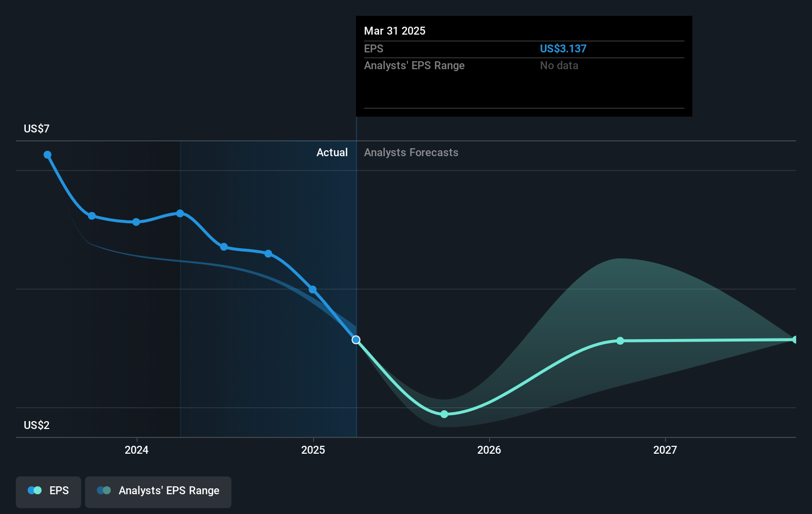Click the Analysts Forecasts label
Viewport: 812px width, 514px height.
411,152
